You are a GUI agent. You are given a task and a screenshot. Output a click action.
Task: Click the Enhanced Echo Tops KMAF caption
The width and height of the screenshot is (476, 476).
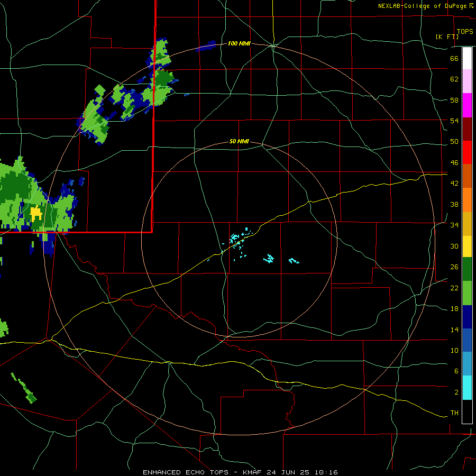(240, 472)
